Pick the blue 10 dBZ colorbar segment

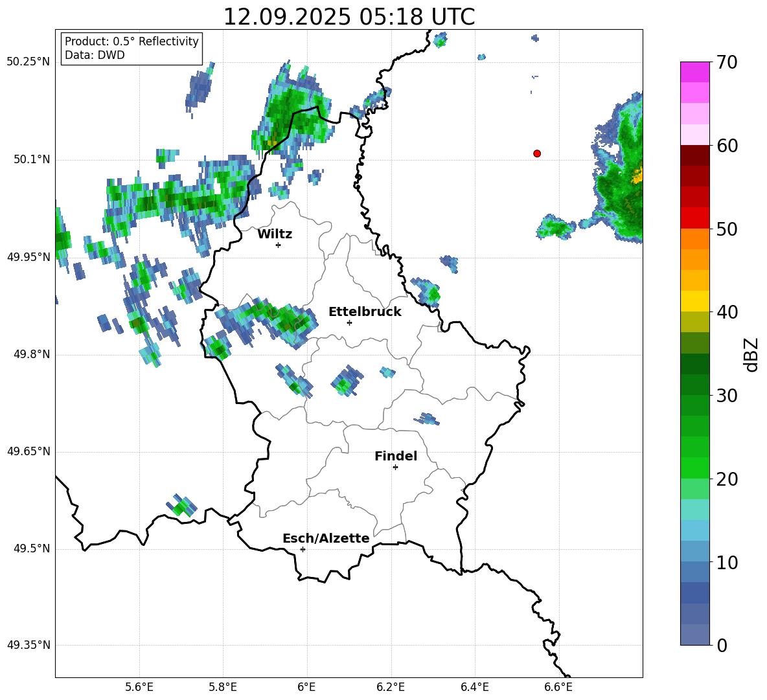point(694,551)
